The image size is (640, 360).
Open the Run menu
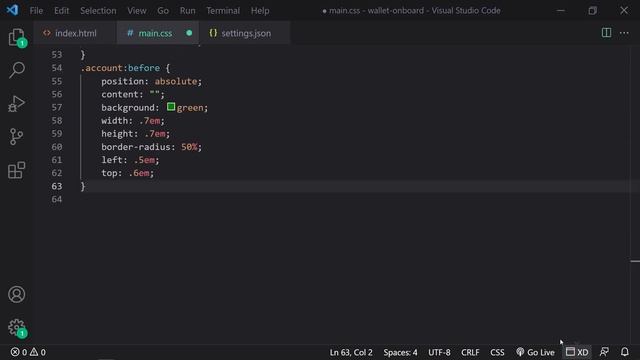pyautogui.click(x=187, y=11)
